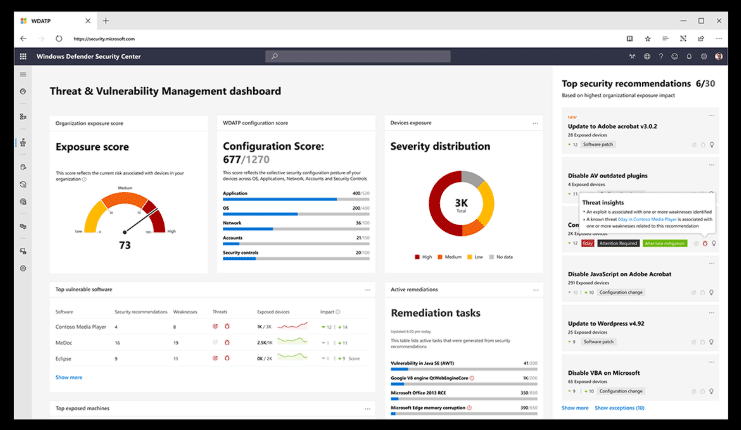Open ellipsis menu on Adobe acrobat update card
This screenshot has width=741, height=430.
(711, 116)
